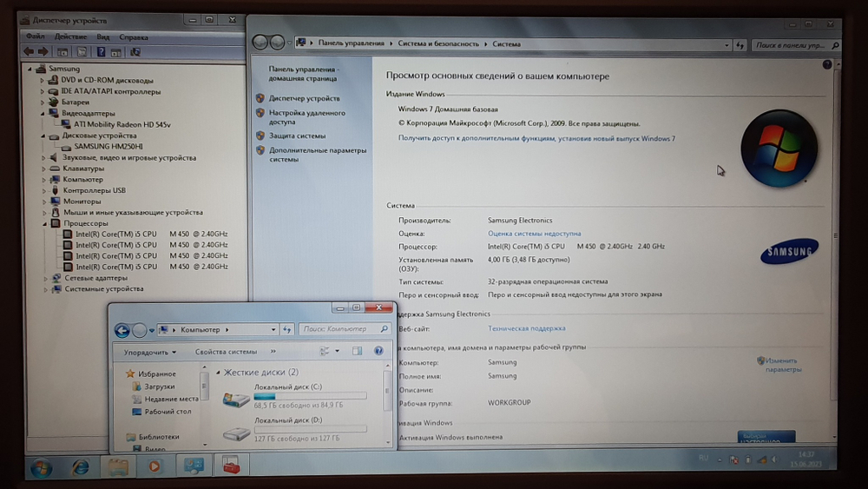Click scan hardware icon in Device Manager toolbar
This screenshot has height=489, width=868.
(x=135, y=52)
